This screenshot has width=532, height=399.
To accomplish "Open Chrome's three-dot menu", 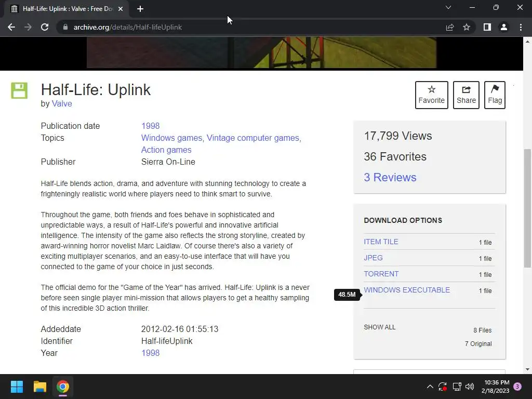I will pyautogui.click(x=521, y=27).
